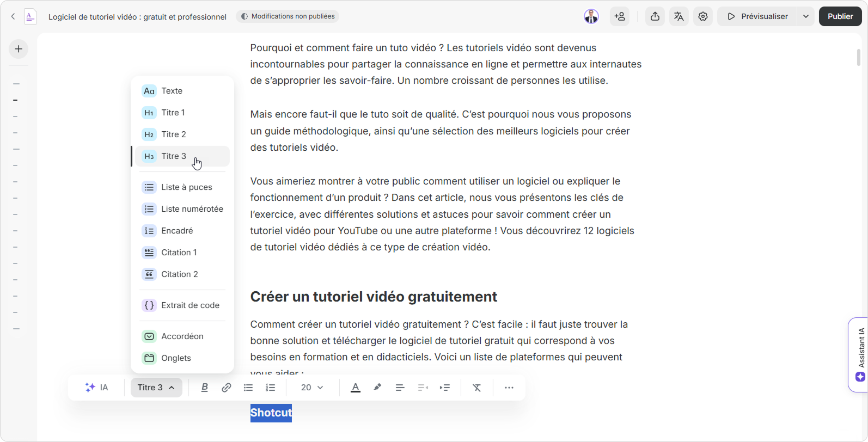Open the text alignment options

[x=400, y=388]
